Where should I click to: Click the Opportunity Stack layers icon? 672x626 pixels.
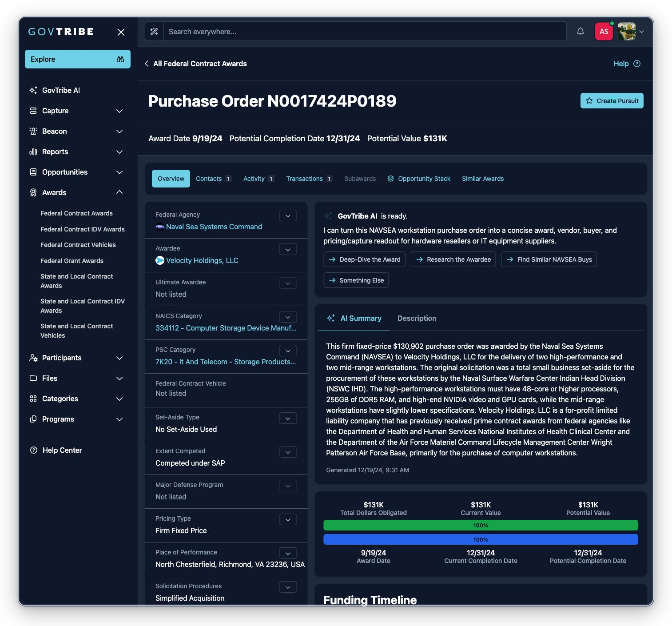pos(391,179)
